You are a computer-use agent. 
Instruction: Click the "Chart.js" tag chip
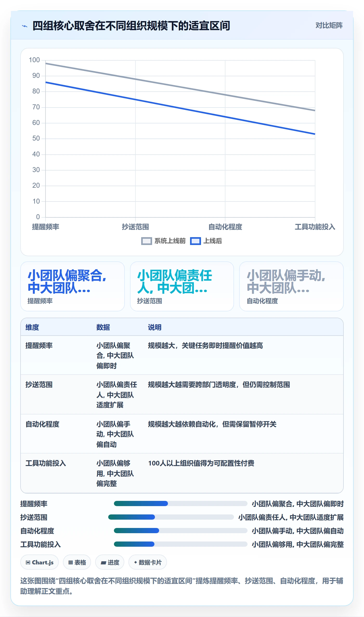pos(40,562)
